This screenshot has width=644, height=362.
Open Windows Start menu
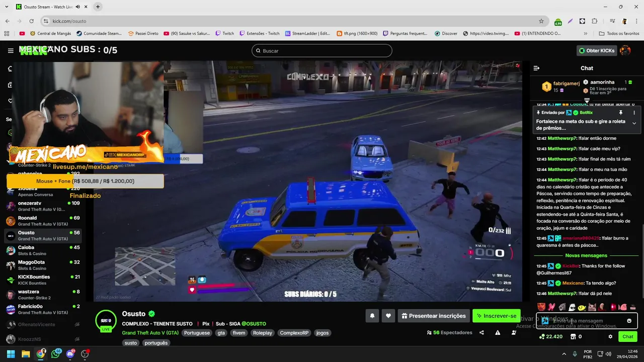tap(11, 354)
